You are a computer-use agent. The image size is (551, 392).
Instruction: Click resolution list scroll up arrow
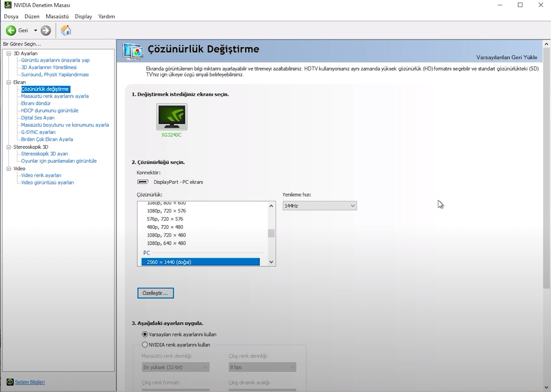(271, 206)
